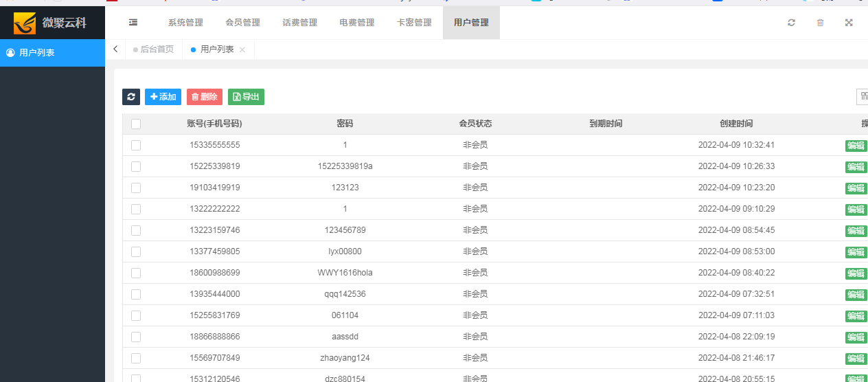Click timestamp 2022-04-08 22:09:19

[x=736, y=337]
